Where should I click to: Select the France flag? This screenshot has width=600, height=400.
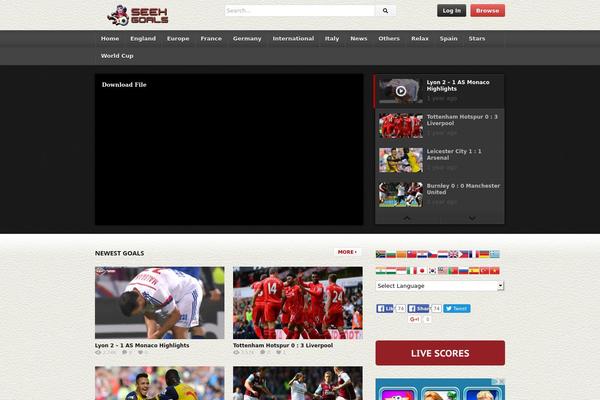[x=474, y=254]
